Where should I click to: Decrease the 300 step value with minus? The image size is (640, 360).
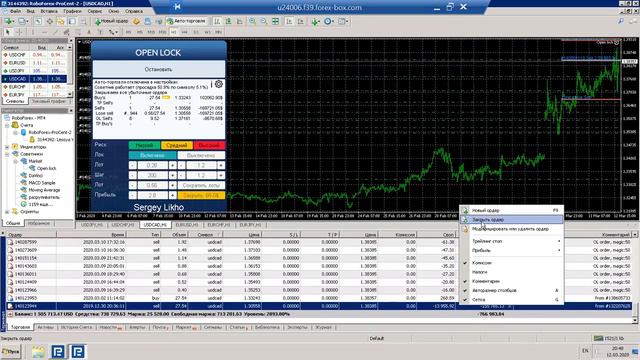pos(133,175)
